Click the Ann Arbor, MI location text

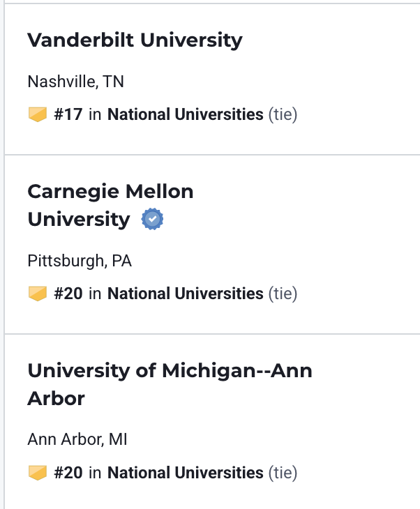(77, 439)
